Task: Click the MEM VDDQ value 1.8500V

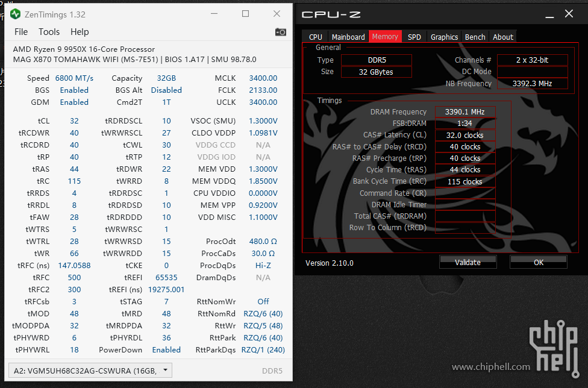Action: 263,181
